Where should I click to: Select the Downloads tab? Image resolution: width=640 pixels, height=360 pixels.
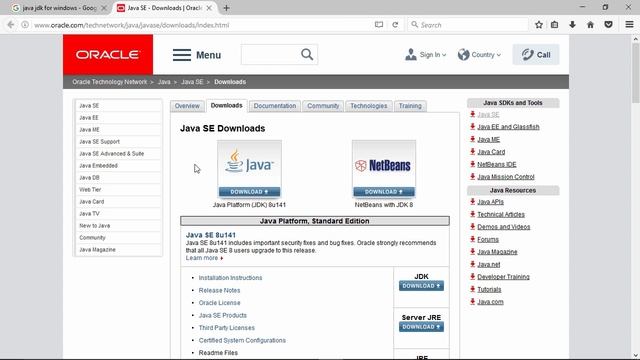(227, 105)
